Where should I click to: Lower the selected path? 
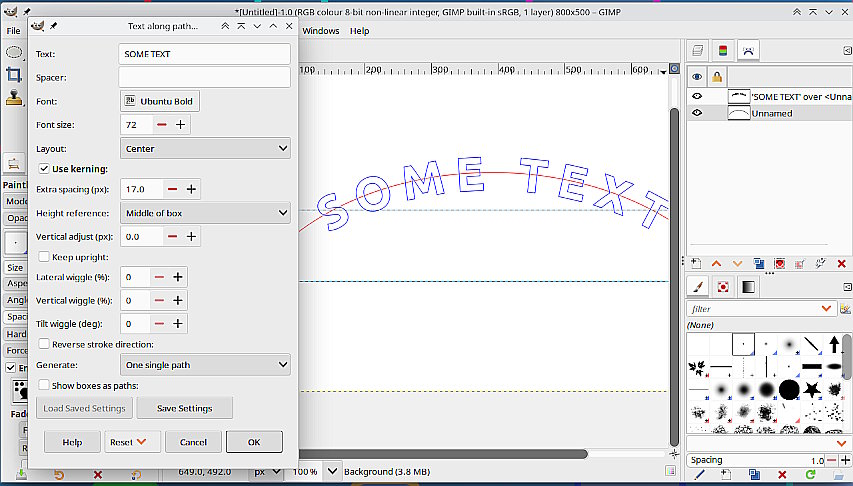click(x=737, y=264)
